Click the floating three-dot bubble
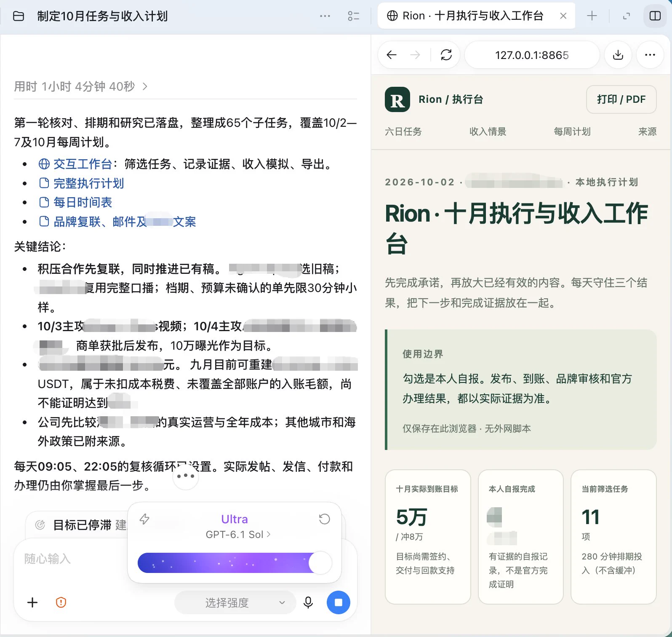 pos(186,476)
